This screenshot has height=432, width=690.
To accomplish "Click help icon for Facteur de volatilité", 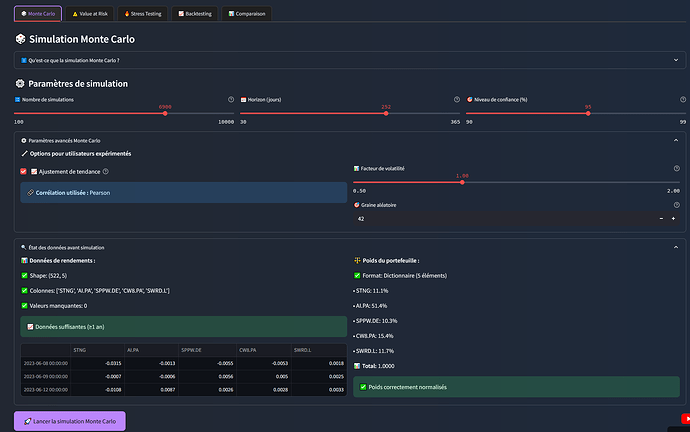I will tap(676, 168).
